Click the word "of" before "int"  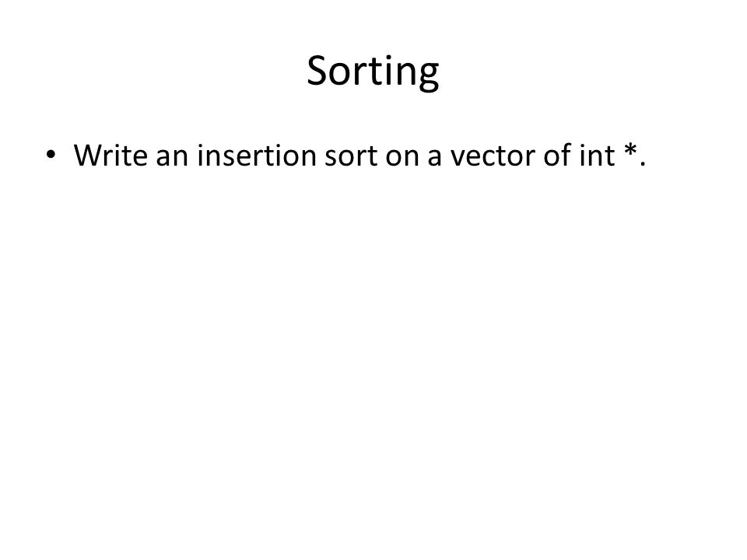tap(557, 156)
